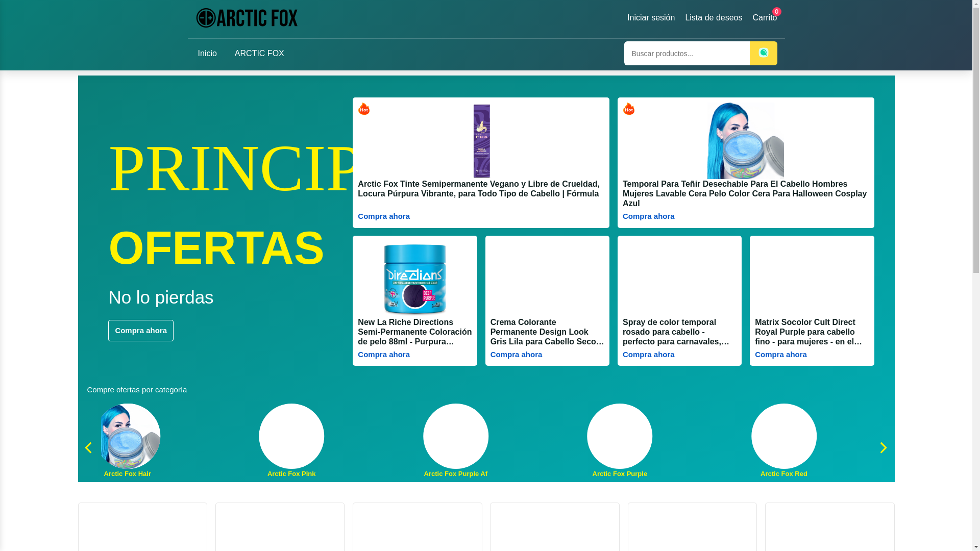Image resolution: width=980 pixels, height=551 pixels.
Task: Click Compra ahora for Matrix Socolor Cult
Action: pos(781,355)
